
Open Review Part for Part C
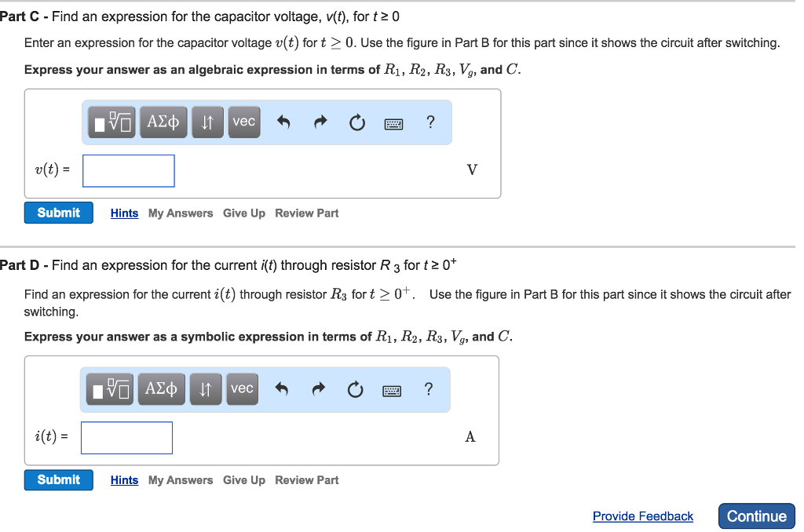[306, 213]
